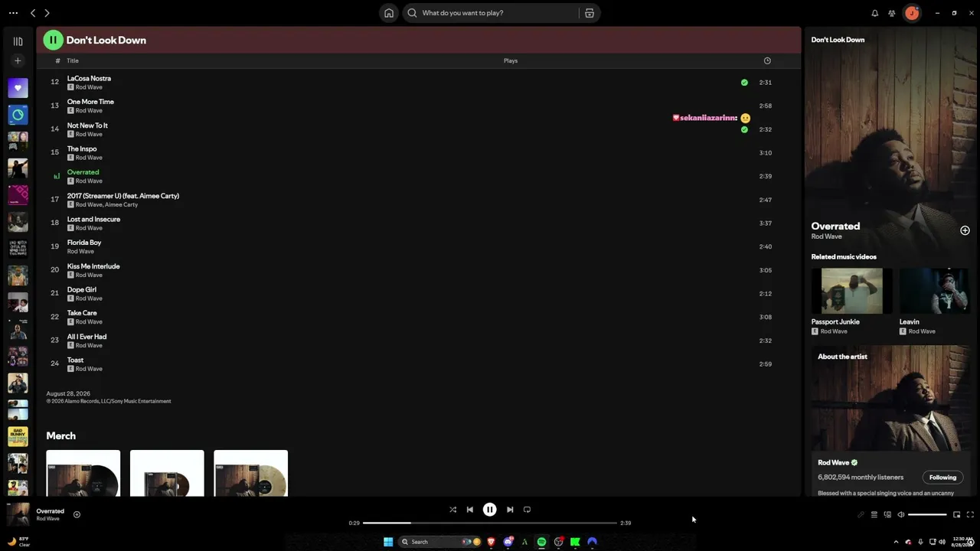Image resolution: width=980 pixels, height=551 pixels.
Task: Open artist Aimee Carty link on track 17
Action: (121, 204)
